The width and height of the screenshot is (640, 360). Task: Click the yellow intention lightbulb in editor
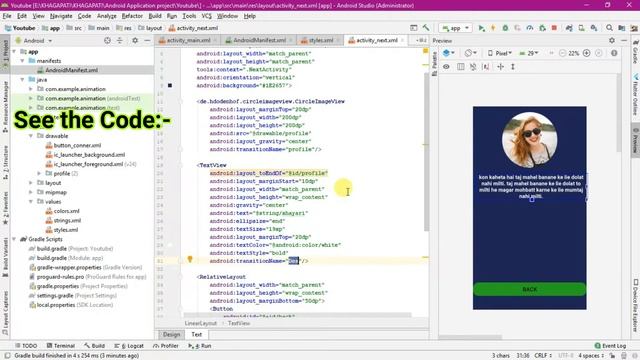190,259
